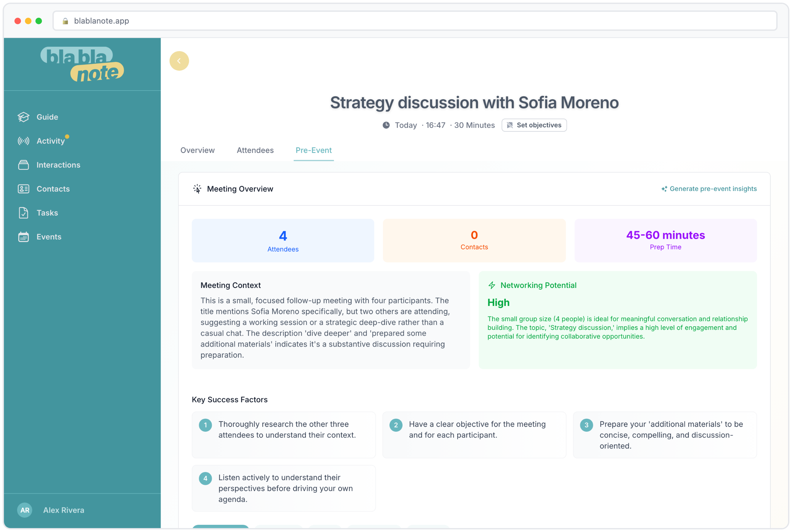The height and width of the screenshot is (532, 792).
Task: Click the sparkle icon next to Meeting Overview
Action: (197, 189)
